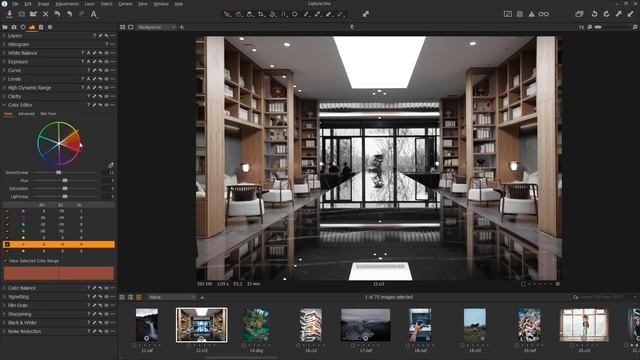
Task: Toggle checkbox of the green color range row
Action: (x=7, y=231)
